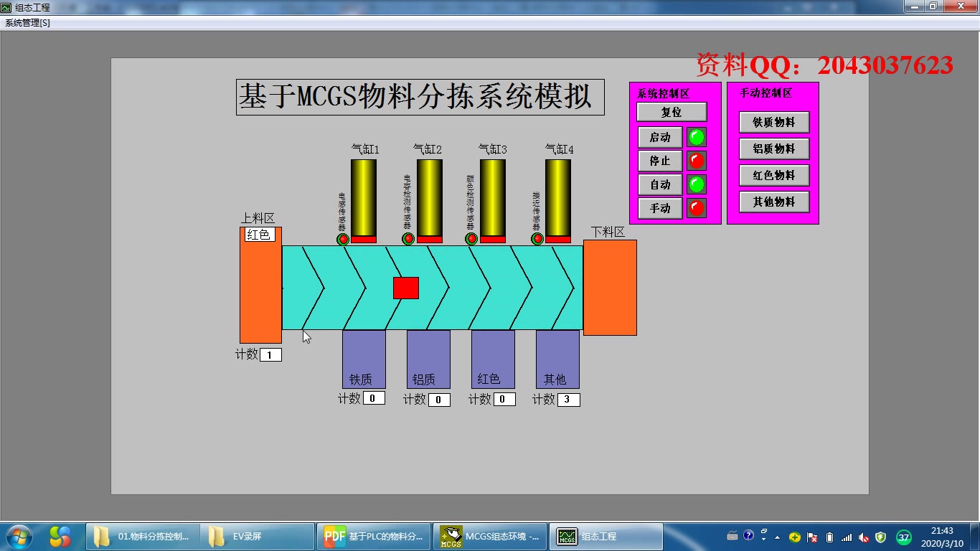980x551 pixels.
Task: Click the 铁质物料 manual button
Action: [774, 122]
